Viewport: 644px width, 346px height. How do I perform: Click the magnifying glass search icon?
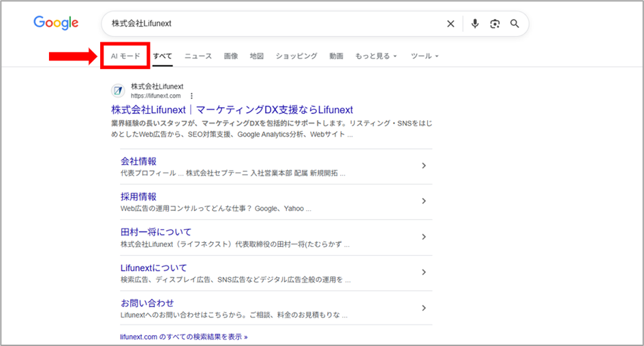515,24
